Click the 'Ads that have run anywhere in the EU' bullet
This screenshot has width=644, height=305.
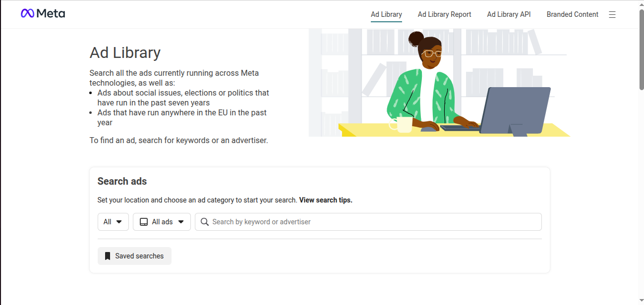[x=182, y=117]
